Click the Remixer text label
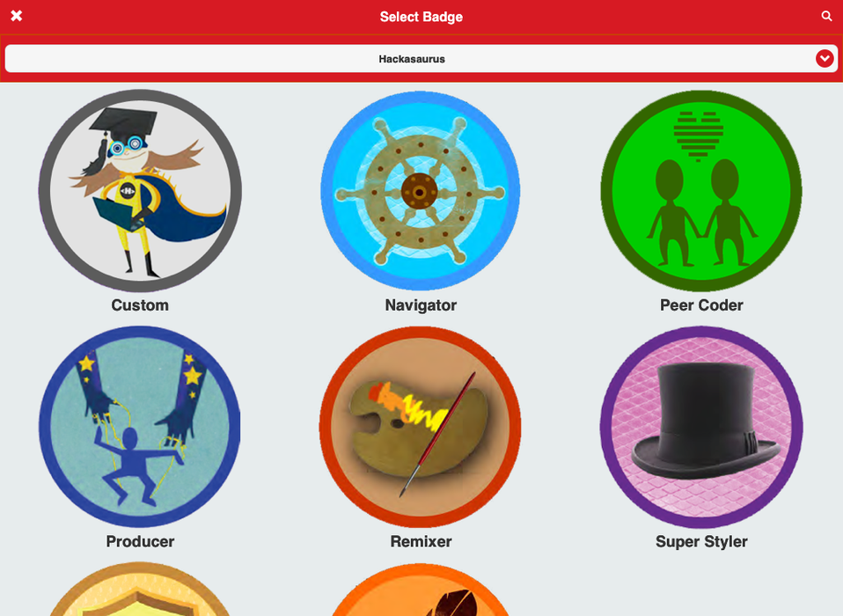 click(x=421, y=540)
